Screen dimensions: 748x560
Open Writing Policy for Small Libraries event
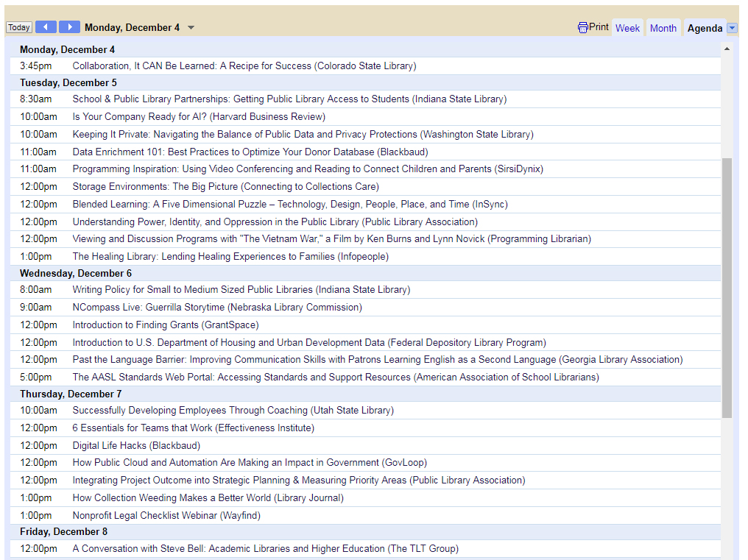(x=241, y=289)
